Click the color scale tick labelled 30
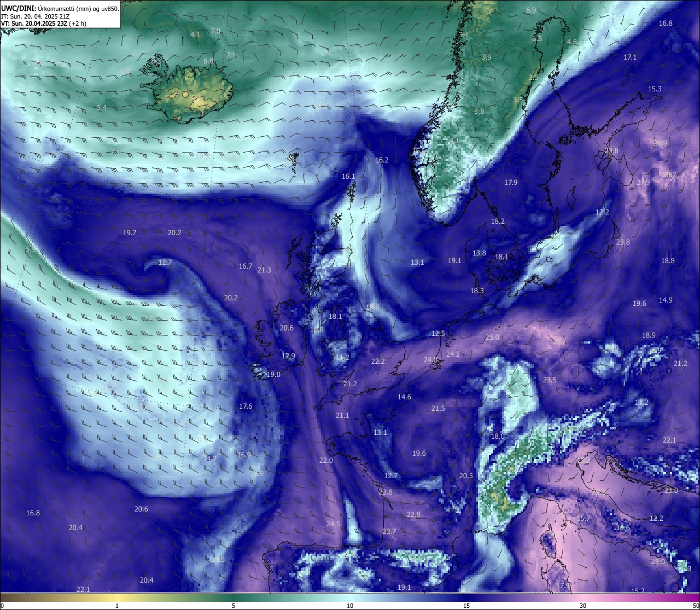This screenshot has width=700, height=610. [583, 606]
